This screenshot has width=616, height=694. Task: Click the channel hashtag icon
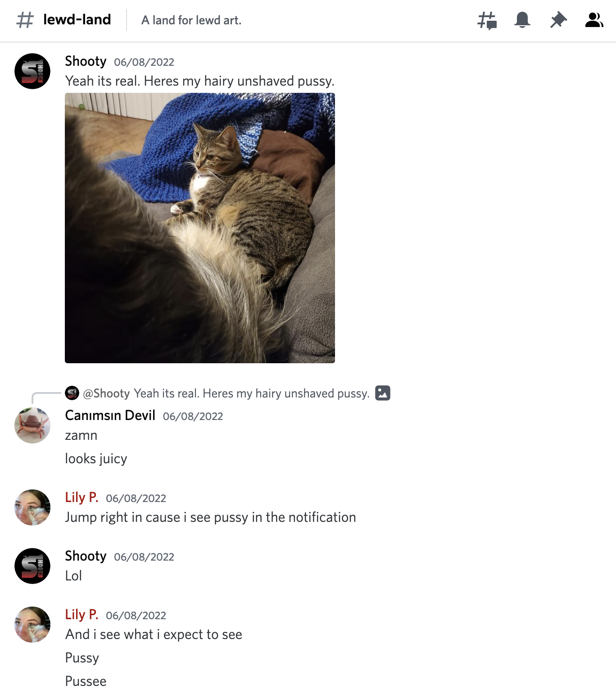tap(25, 20)
